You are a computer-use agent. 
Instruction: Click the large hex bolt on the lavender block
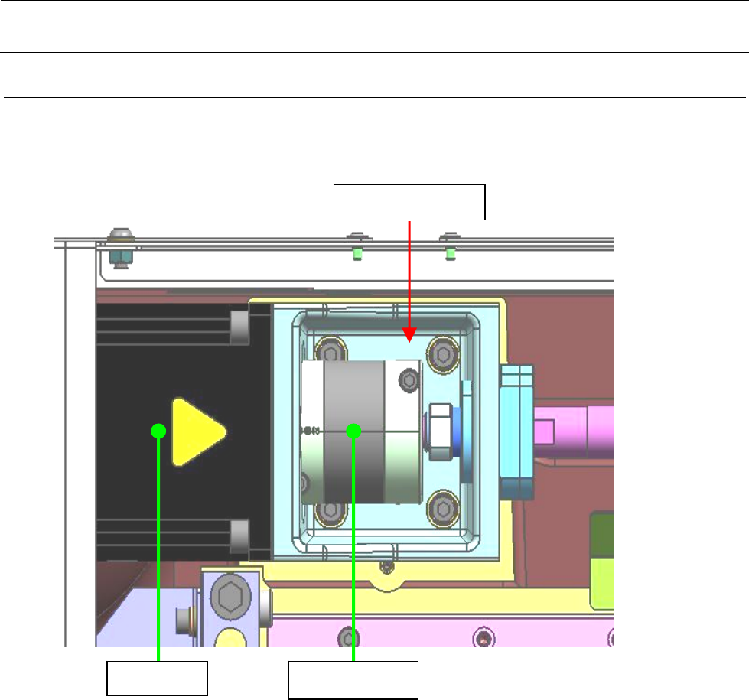[231, 596]
